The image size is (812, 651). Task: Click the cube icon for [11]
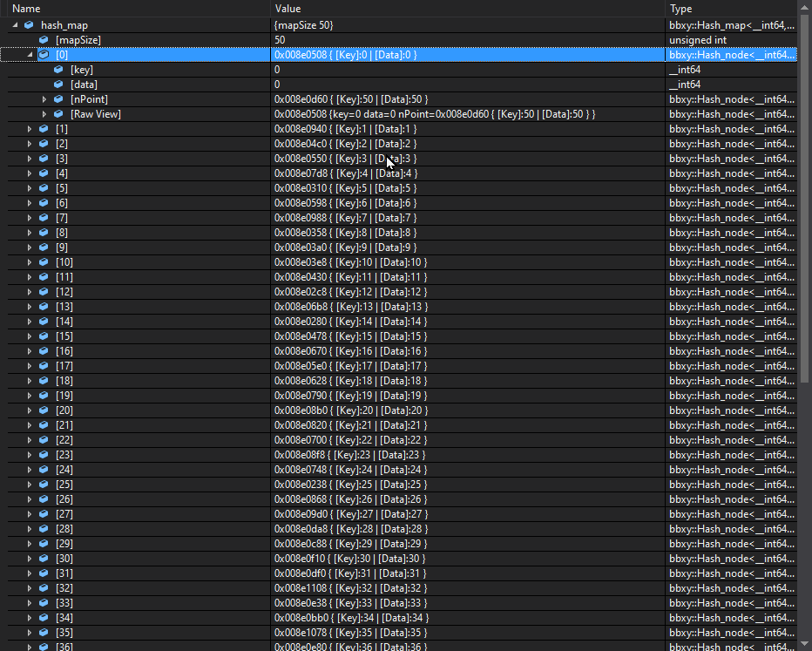tap(44, 277)
